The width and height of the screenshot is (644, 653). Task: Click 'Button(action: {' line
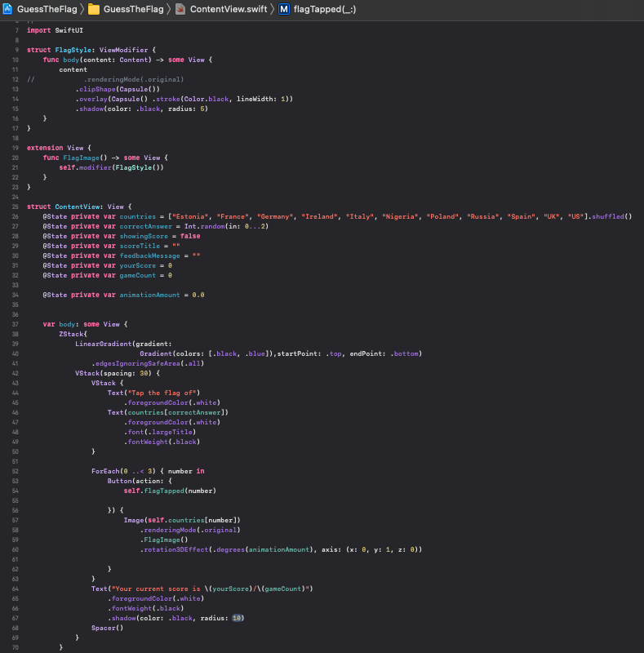pyautogui.click(x=140, y=481)
